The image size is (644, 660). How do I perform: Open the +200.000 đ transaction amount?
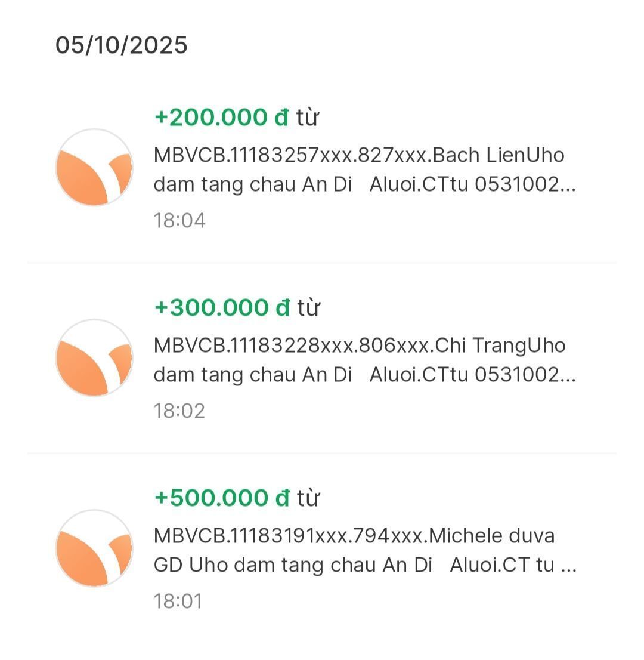coord(221,118)
